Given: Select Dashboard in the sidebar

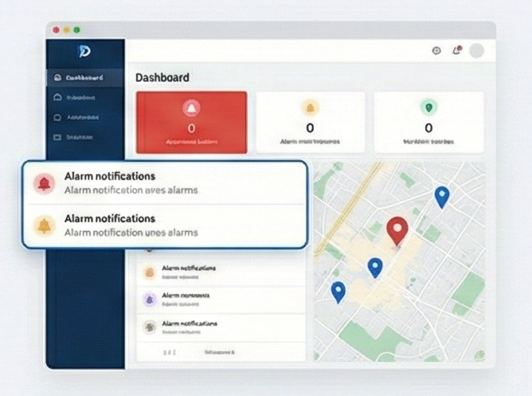Looking at the screenshot, I should coord(84,78).
